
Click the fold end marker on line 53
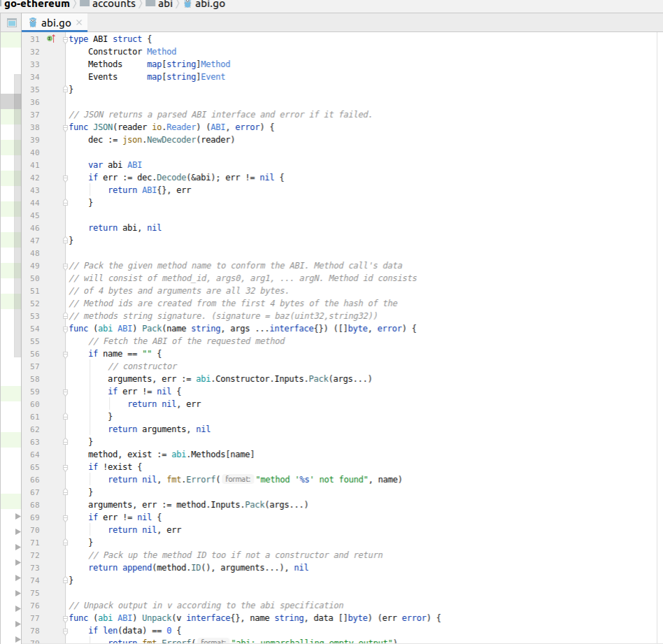[65, 316]
